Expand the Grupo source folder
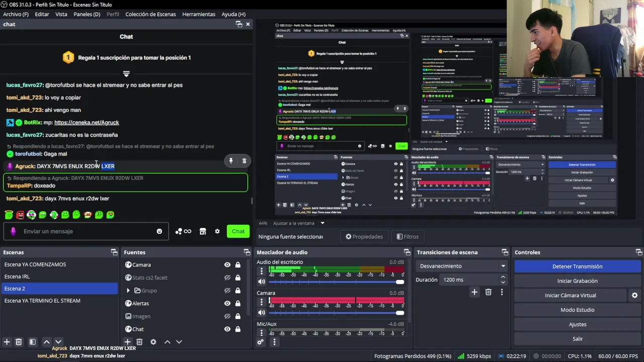 [x=128, y=291]
